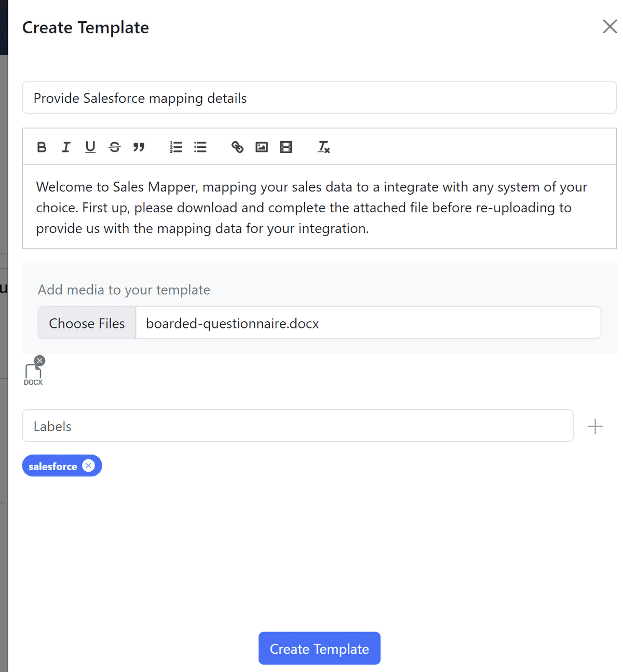The image size is (623, 672).
Task: Clear text formatting
Action: point(323,147)
